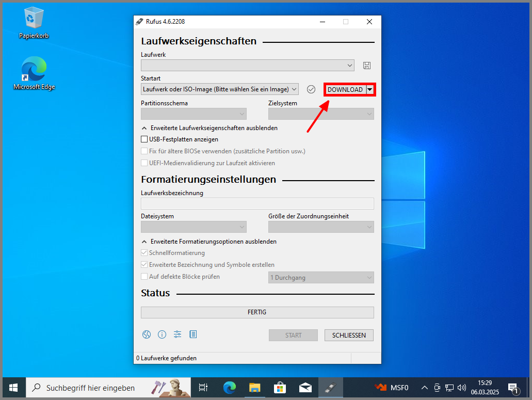Open Papierkorb desktop icon
This screenshot has height=400, width=532.
(x=34, y=23)
